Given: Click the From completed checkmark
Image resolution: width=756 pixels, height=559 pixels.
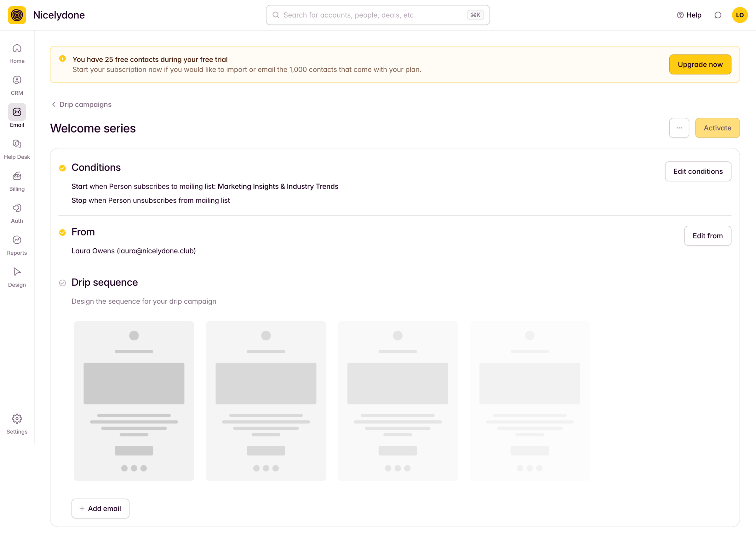Looking at the screenshot, I should point(63,233).
